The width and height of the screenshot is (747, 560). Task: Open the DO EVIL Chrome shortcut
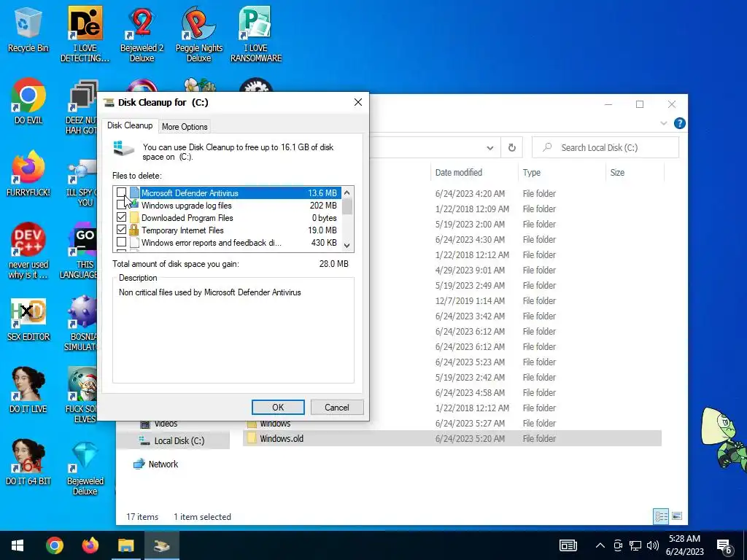[x=28, y=101]
